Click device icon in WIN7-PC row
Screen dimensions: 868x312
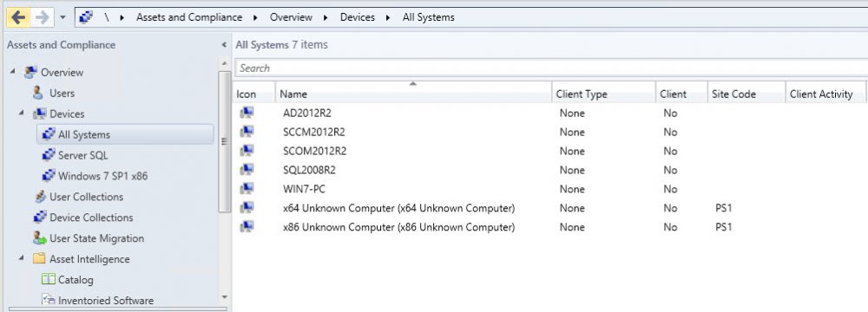(x=247, y=189)
